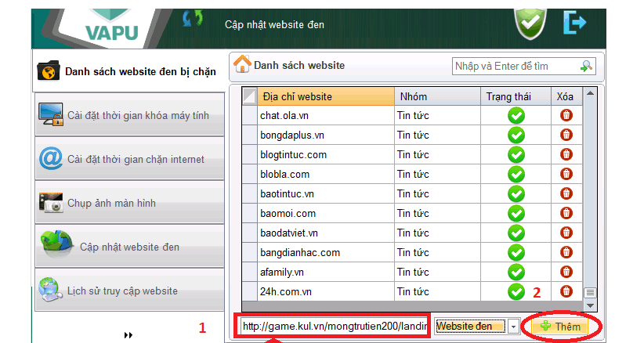Toggle status of bongdaplus.vn
644x343 pixels.
coord(516,135)
